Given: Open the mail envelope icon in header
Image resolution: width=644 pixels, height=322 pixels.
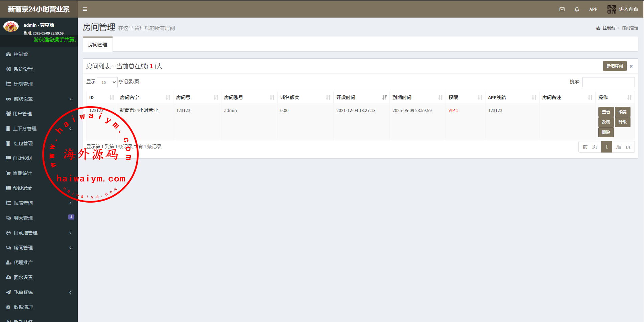Looking at the screenshot, I should [562, 9].
